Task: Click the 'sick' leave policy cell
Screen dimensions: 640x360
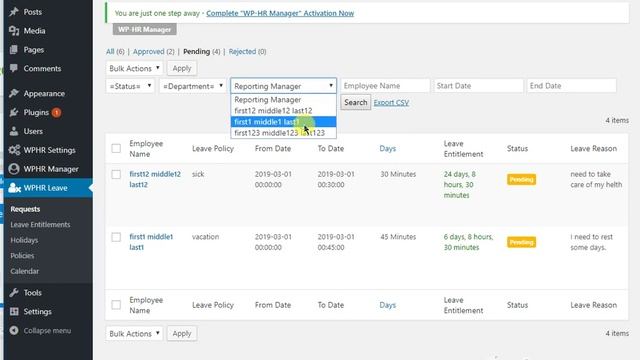Action: pyautogui.click(x=198, y=174)
